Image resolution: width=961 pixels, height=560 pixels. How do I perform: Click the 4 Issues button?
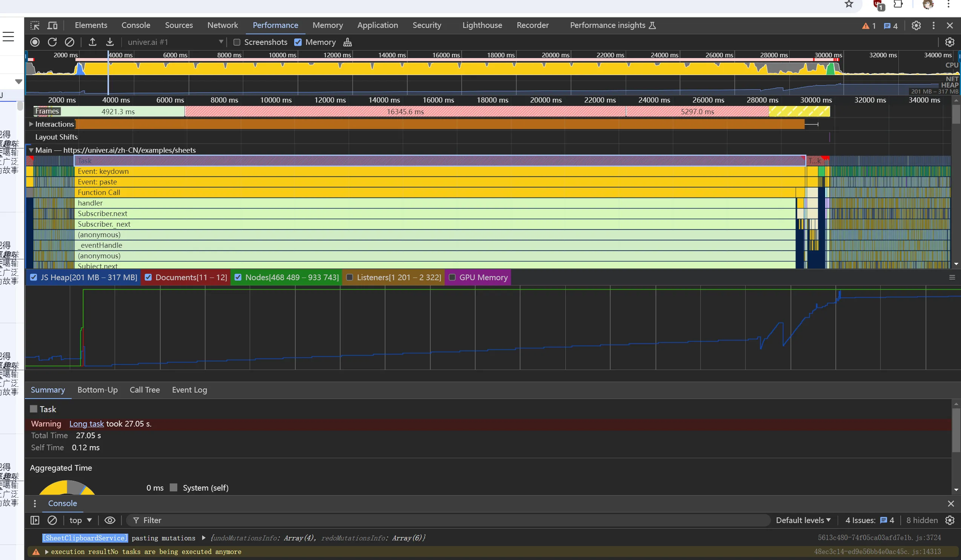pos(869,520)
